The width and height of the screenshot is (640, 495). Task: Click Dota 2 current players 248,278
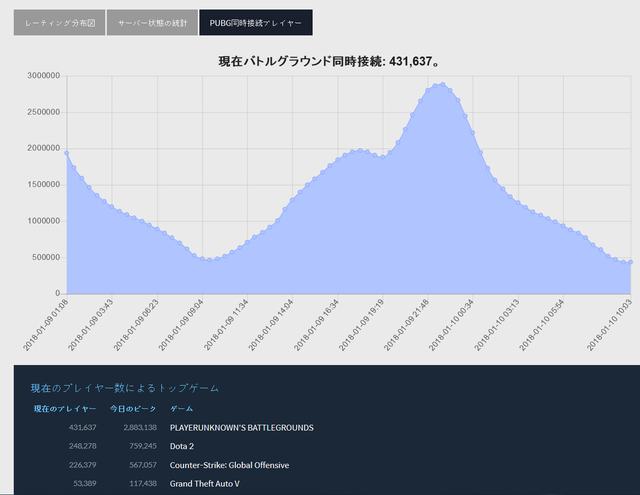click(82, 446)
